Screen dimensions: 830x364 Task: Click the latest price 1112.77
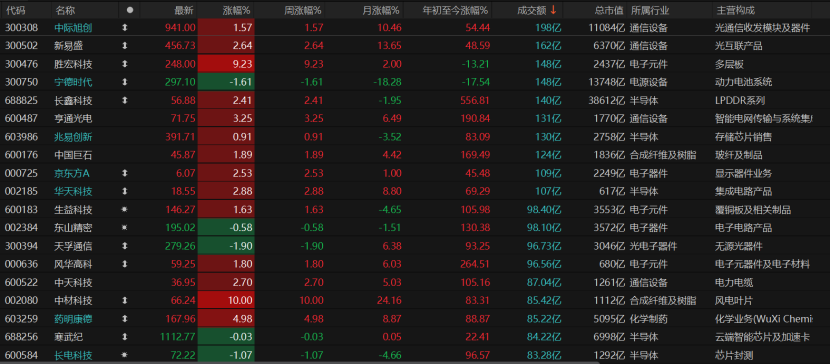point(177,337)
